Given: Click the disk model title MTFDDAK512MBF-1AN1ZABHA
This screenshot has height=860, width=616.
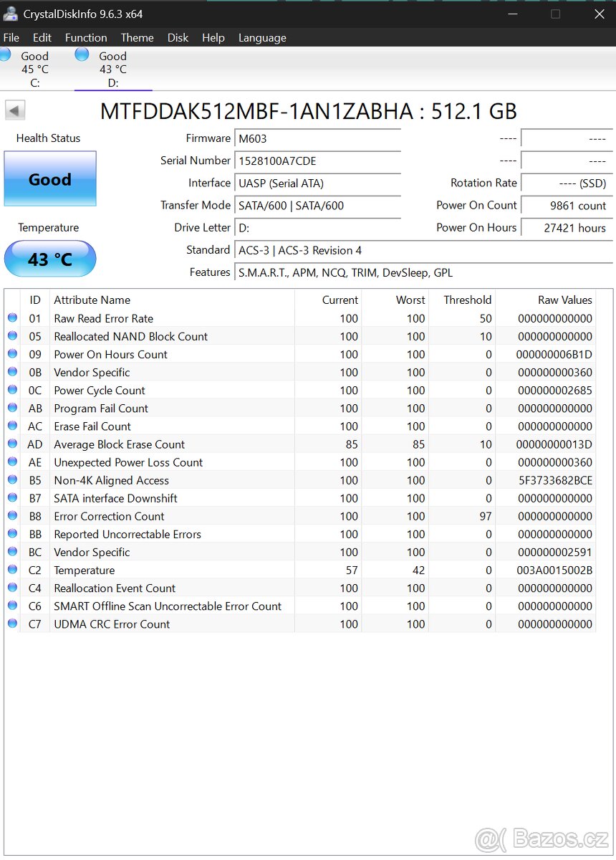Looking at the screenshot, I should tap(256, 111).
